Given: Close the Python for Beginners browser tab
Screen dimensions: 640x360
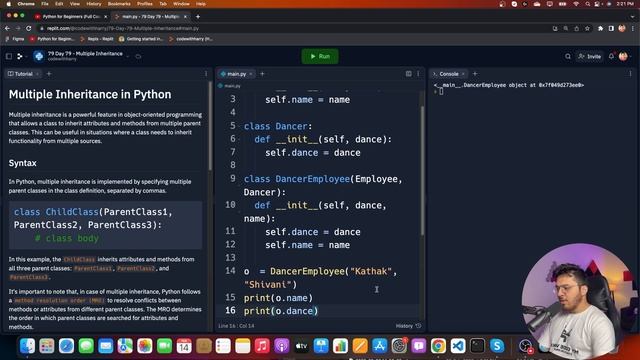Looking at the screenshot, I should pyautogui.click(x=105, y=17).
